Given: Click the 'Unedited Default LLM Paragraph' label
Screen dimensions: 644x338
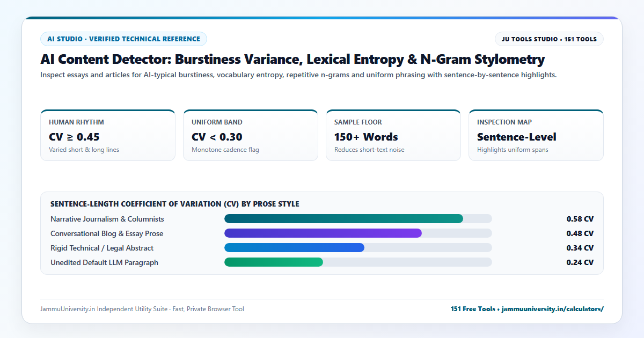Looking at the screenshot, I should pos(104,262).
